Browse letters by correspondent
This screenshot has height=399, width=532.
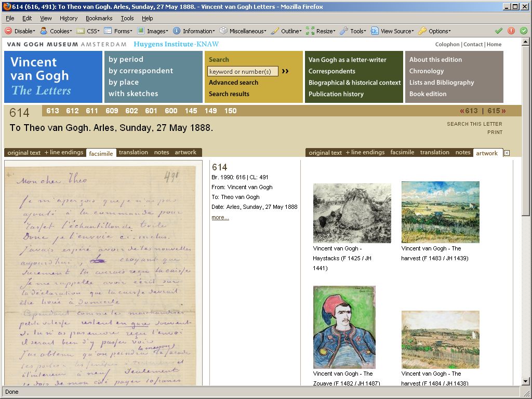tap(141, 71)
